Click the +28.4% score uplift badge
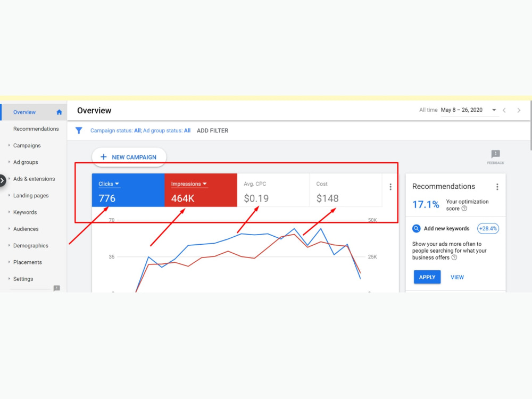 pyautogui.click(x=488, y=229)
